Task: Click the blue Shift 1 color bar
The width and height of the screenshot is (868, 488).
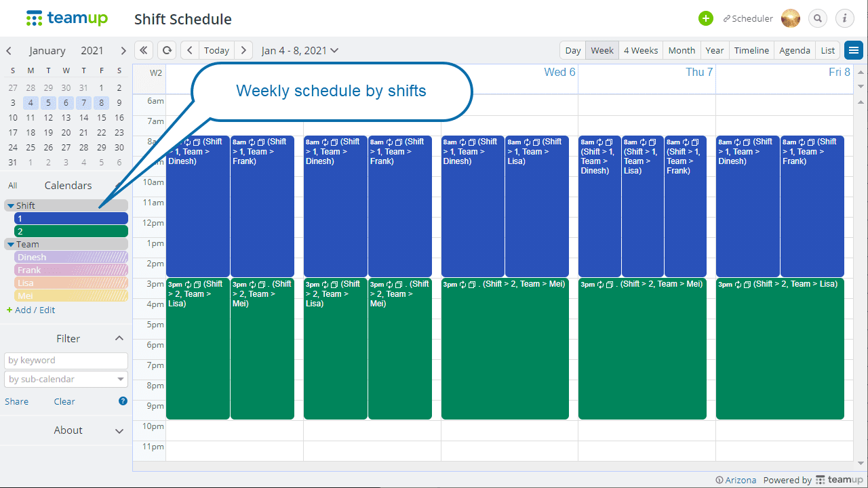Action: tap(71, 218)
